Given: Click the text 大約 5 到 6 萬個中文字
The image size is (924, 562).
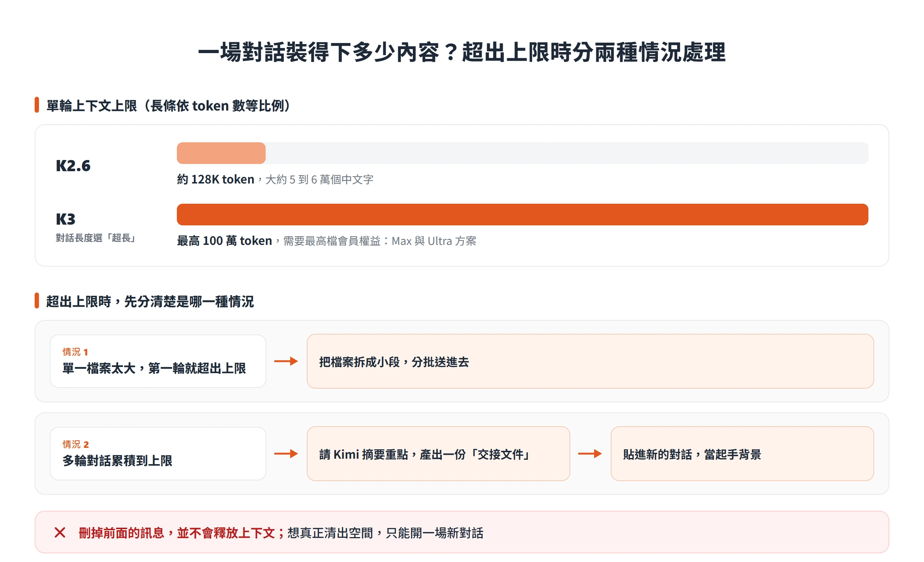Looking at the screenshot, I should tap(319, 180).
